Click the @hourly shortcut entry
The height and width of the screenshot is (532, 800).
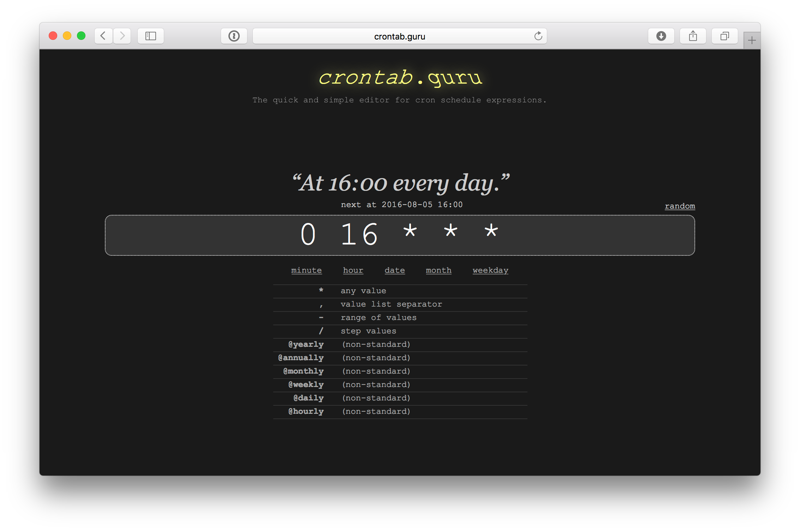306,411
